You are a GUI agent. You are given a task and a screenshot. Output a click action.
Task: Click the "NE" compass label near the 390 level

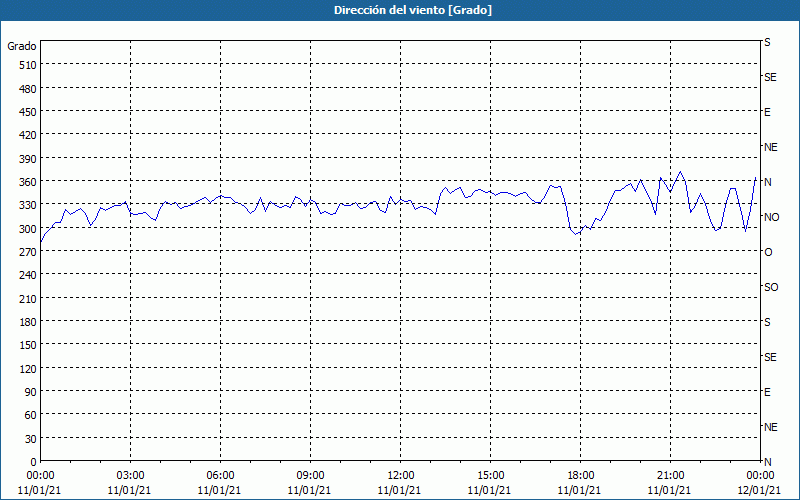771,147
